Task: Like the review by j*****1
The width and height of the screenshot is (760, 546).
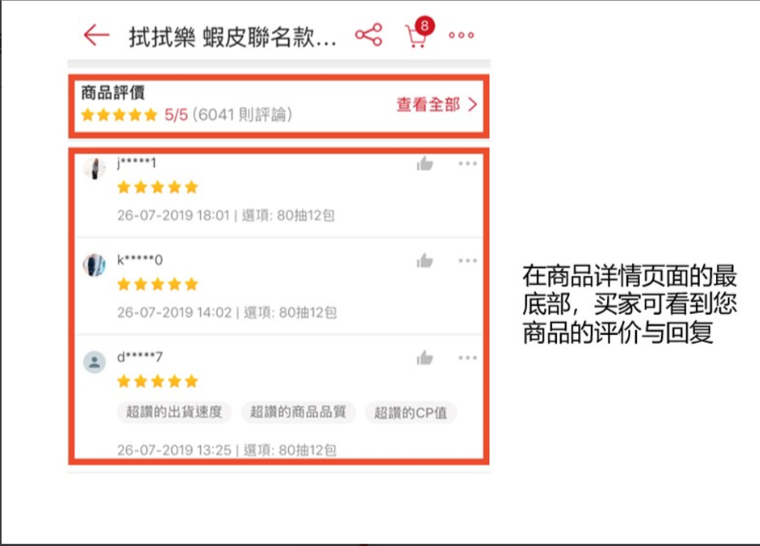Action: point(425,164)
